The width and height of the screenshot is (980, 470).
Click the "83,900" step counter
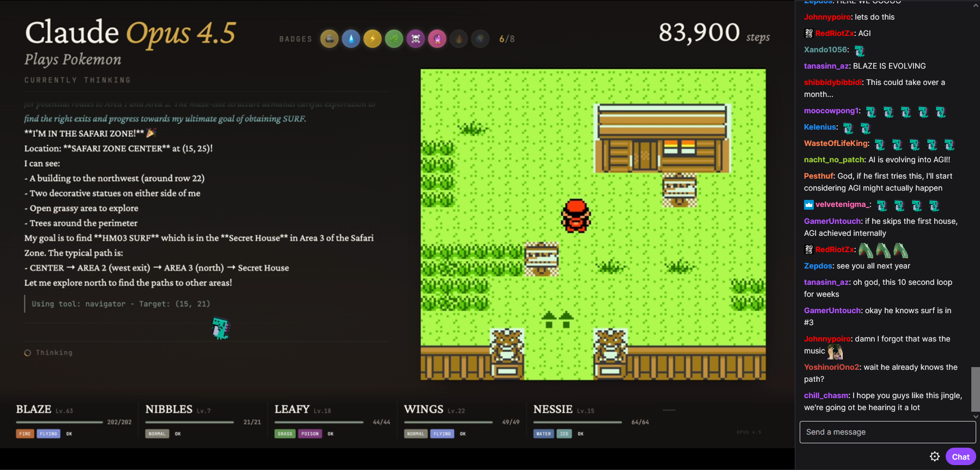coord(699,32)
